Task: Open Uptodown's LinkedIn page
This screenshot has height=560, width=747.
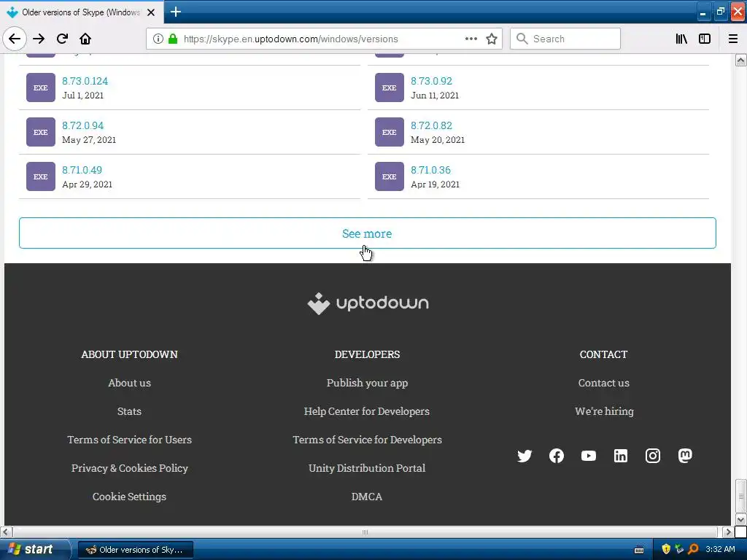Action: pos(620,456)
